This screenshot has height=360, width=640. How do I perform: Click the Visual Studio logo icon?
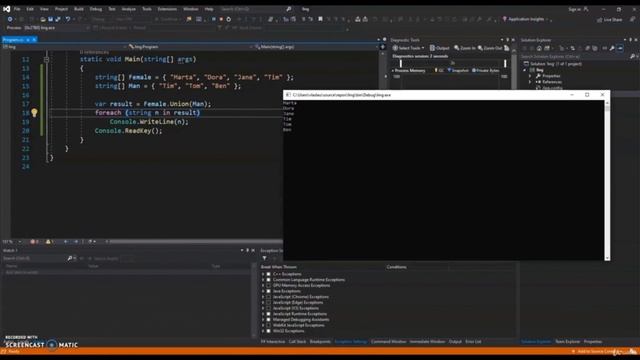click(x=7, y=9)
